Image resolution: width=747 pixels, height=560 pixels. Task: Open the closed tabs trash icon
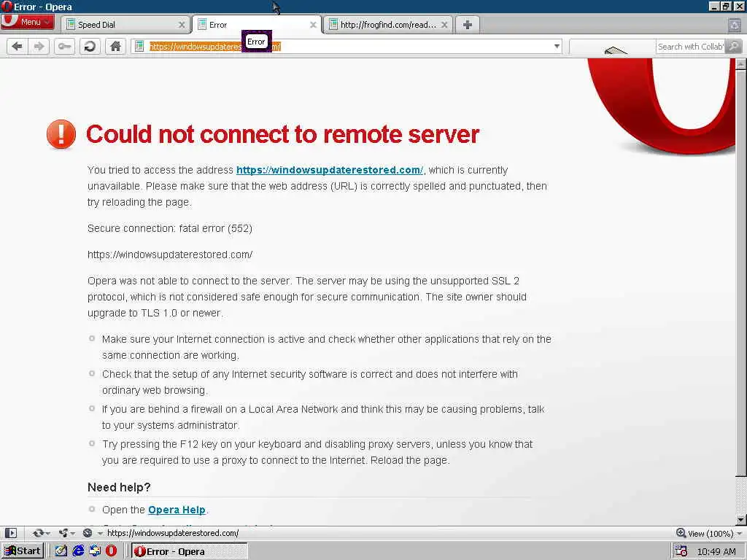tap(735, 25)
